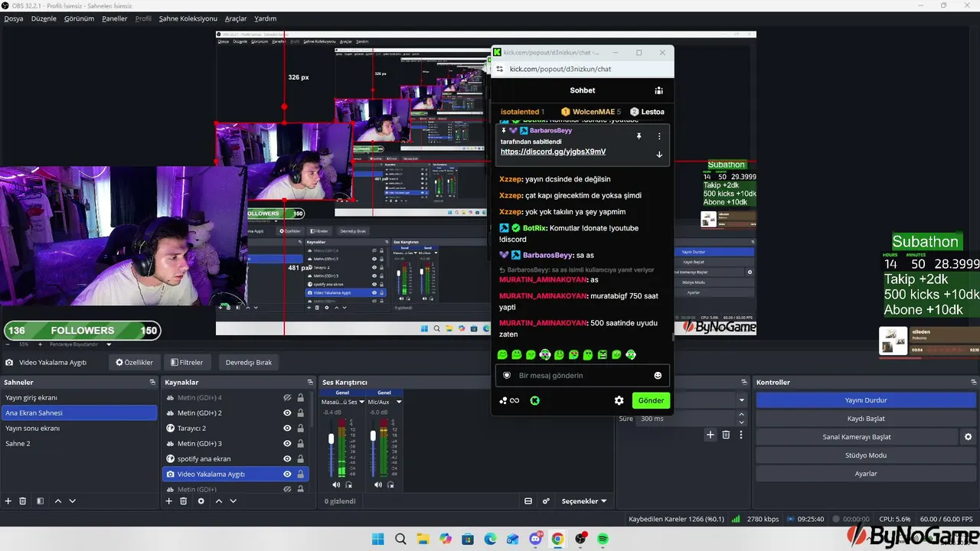The image size is (980, 551).
Task: Hide the Metin (GDI+) 3 source
Action: [287, 444]
